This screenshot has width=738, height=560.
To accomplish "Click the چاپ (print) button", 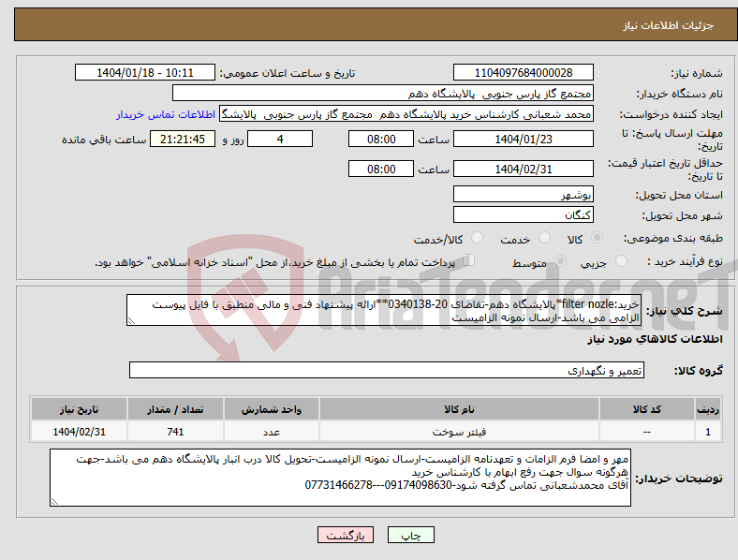I will [411, 535].
